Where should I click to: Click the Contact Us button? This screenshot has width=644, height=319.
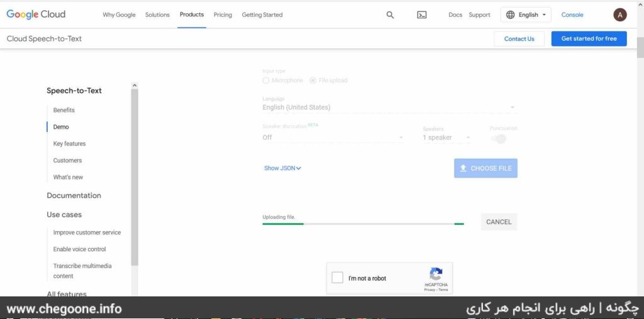(x=519, y=39)
